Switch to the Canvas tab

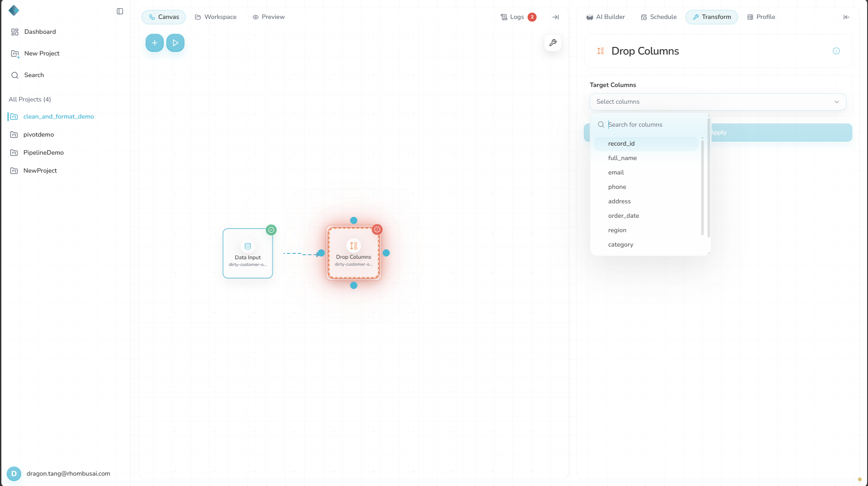point(164,17)
